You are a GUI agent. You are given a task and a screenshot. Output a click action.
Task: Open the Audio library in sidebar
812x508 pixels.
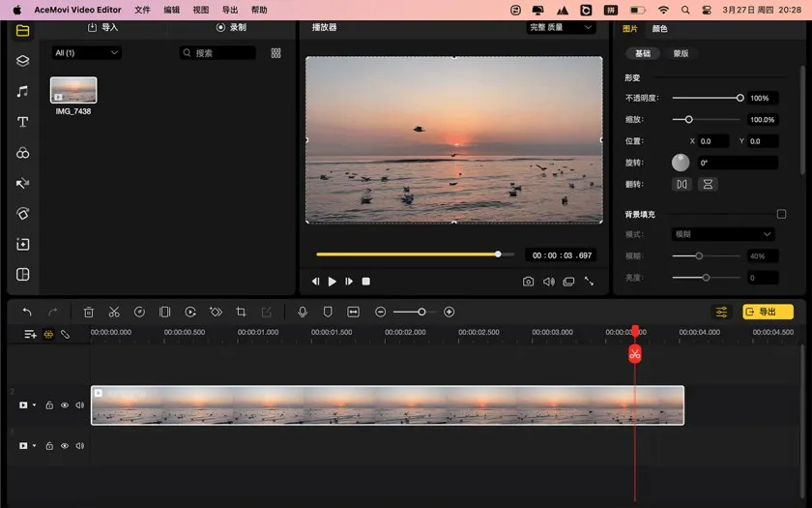tap(22, 91)
